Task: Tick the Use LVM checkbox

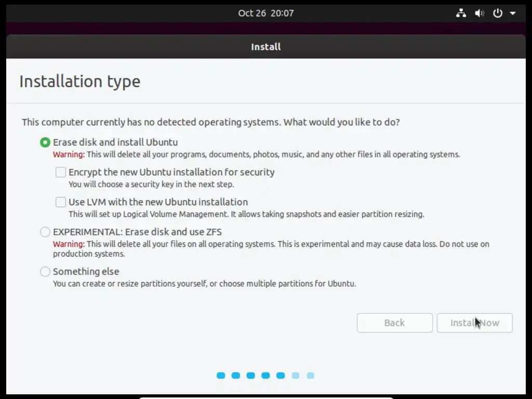Action: tap(61, 202)
